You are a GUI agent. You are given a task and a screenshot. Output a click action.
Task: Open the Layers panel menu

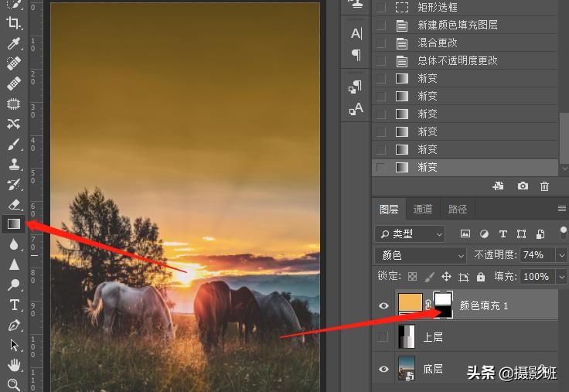click(x=562, y=208)
